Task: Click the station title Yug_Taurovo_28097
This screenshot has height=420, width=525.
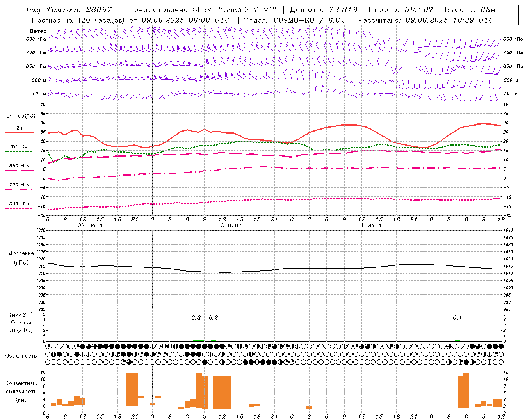Action: coord(68,10)
